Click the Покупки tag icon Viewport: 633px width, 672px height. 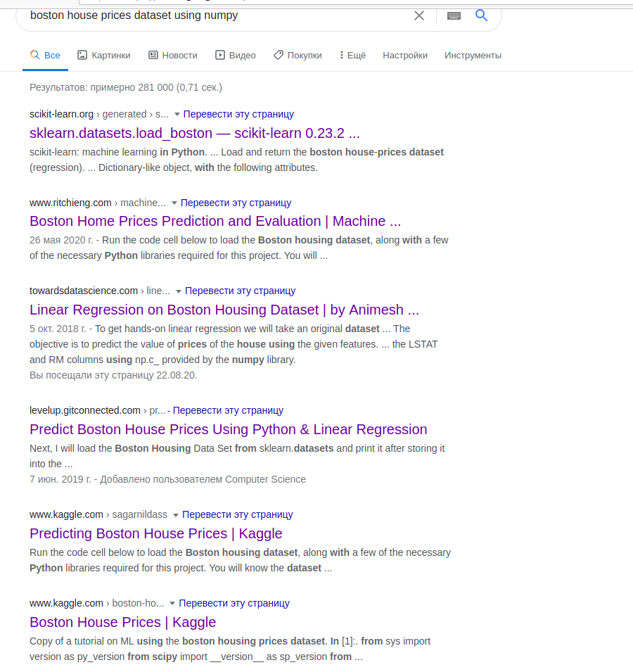point(279,55)
